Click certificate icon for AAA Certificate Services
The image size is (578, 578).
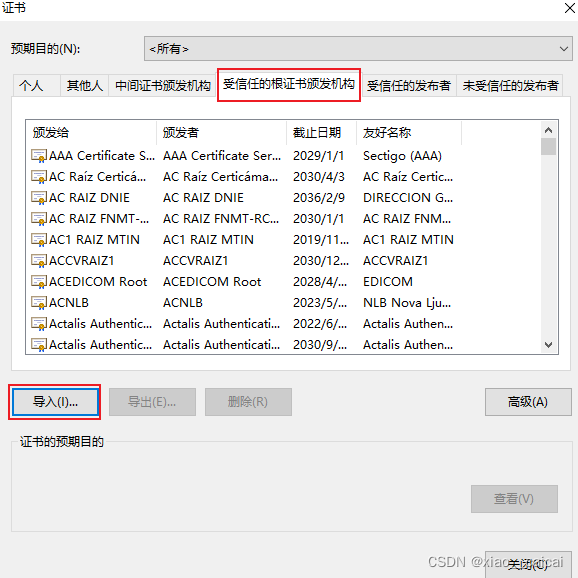[39, 156]
